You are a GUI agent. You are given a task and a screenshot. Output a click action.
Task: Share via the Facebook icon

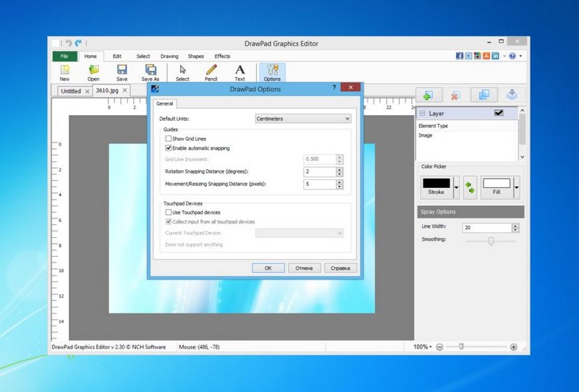click(x=460, y=56)
